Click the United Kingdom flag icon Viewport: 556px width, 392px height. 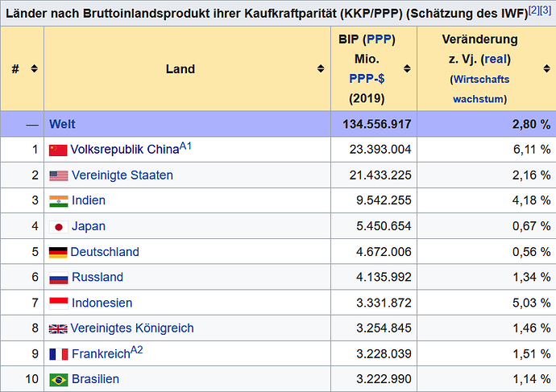58,329
